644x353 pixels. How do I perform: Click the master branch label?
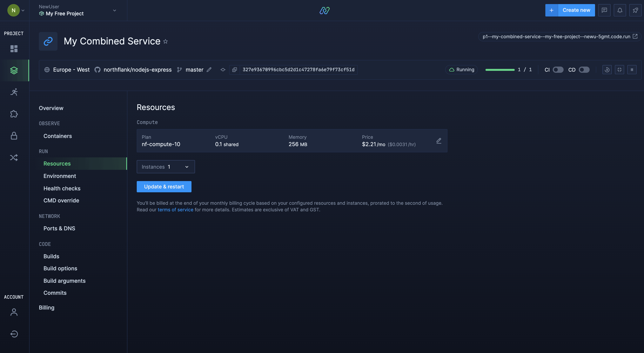click(194, 70)
